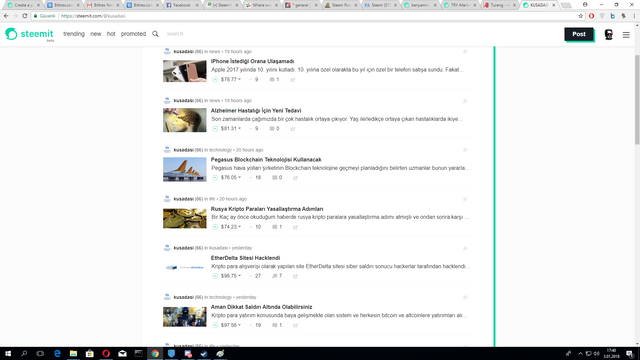
Task: Click the Opera extension icon in Chrome toolbar
Action: click(591, 16)
